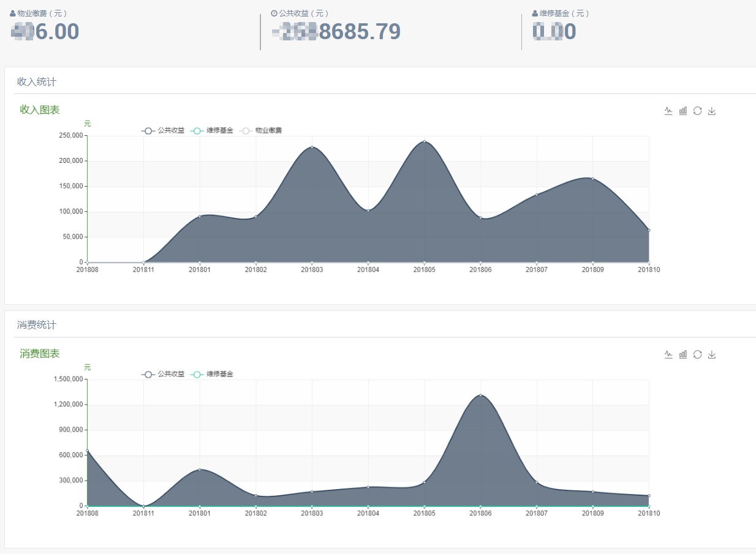The image size is (756, 554).
Task: Select 201805 peak point in income chart
Action: coord(424,141)
